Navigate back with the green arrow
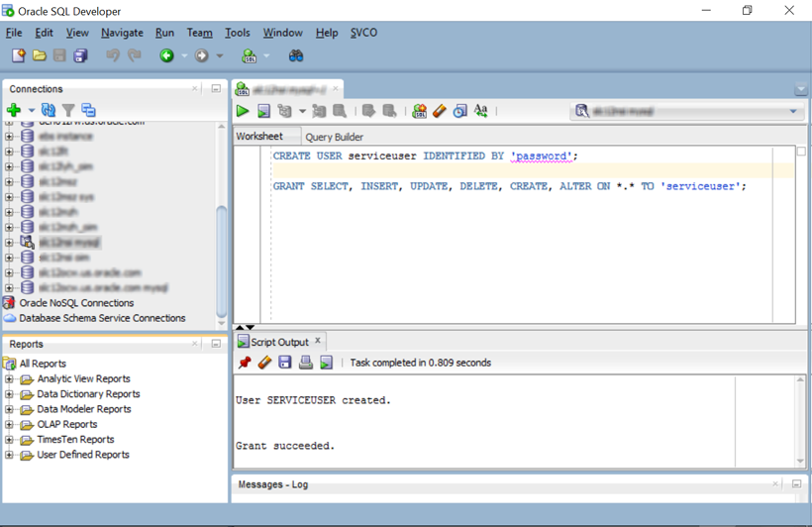The width and height of the screenshot is (812, 527). click(x=166, y=55)
